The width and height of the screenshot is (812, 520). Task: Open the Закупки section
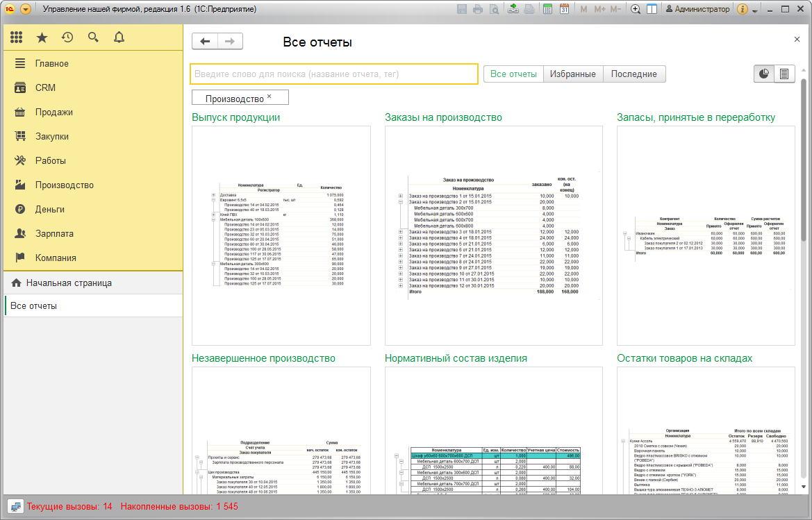click(x=93, y=137)
